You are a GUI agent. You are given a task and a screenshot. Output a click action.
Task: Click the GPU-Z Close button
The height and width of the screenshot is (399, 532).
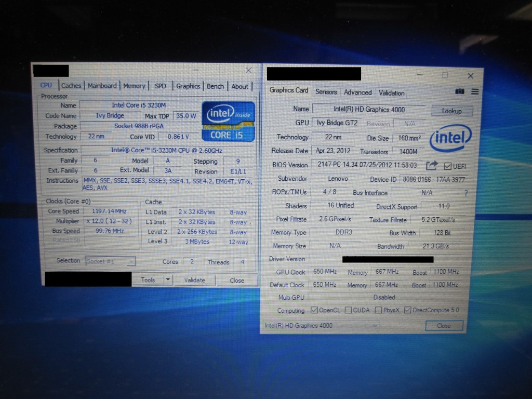(x=444, y=326)
